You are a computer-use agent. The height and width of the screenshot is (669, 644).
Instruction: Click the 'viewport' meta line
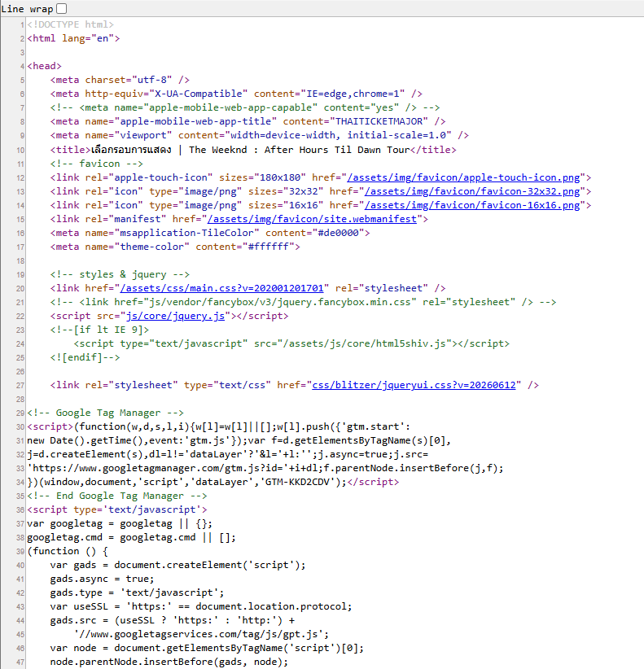tap(260, 135)
